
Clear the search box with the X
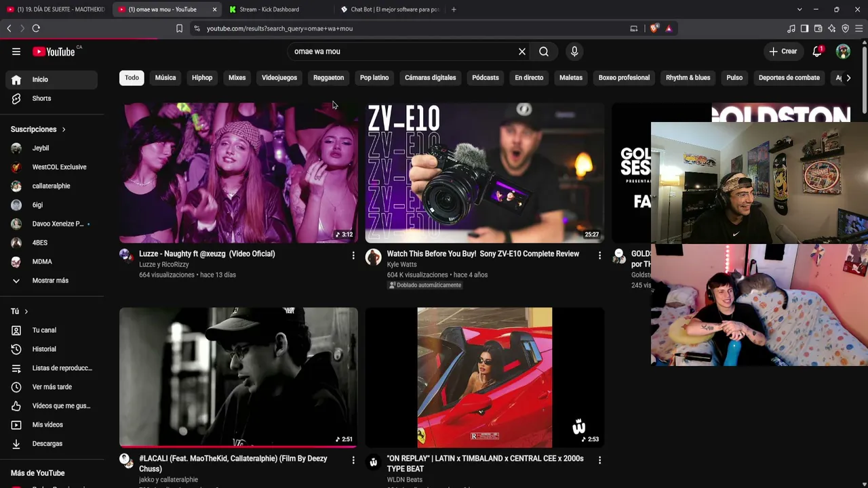click(522, 52)
